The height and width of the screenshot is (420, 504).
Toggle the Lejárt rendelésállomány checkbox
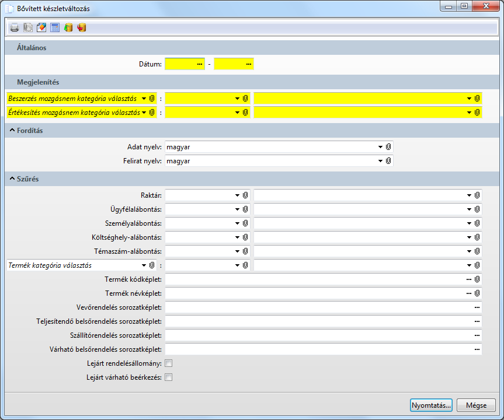(x=169, y=363)
